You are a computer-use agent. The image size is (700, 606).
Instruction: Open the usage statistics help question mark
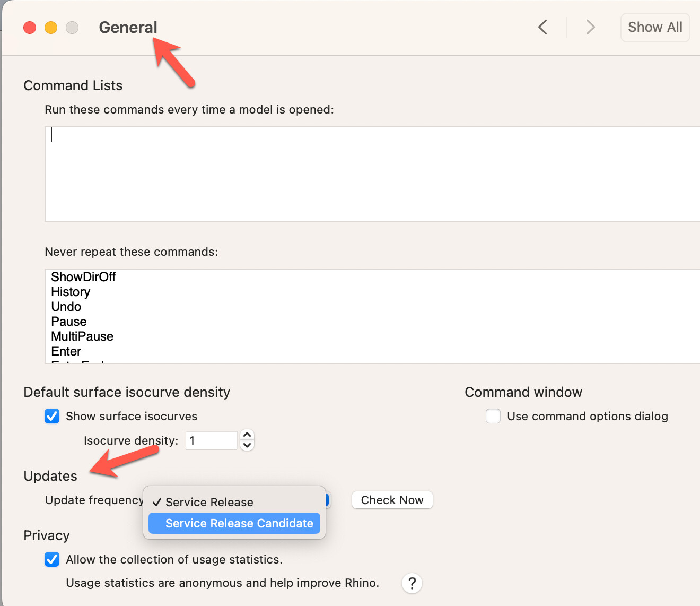(412, 583)
